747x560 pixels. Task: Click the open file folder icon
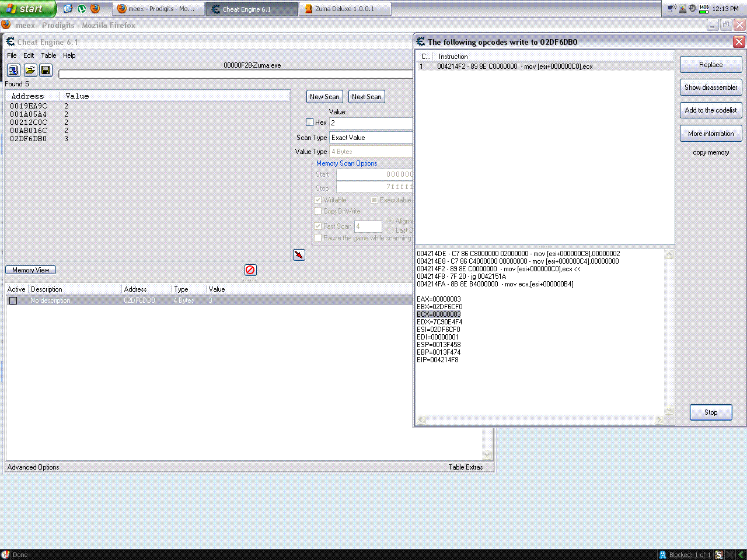coord(30,70)
